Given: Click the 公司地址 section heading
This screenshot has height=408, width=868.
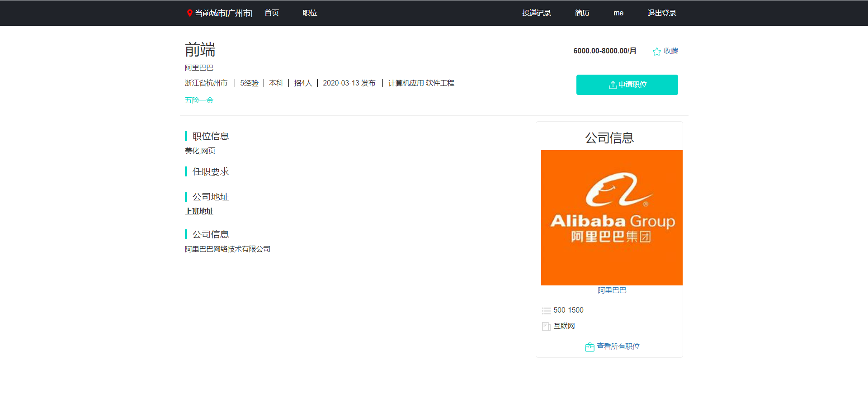Looking at the screenshot, I should pos(211,197).
